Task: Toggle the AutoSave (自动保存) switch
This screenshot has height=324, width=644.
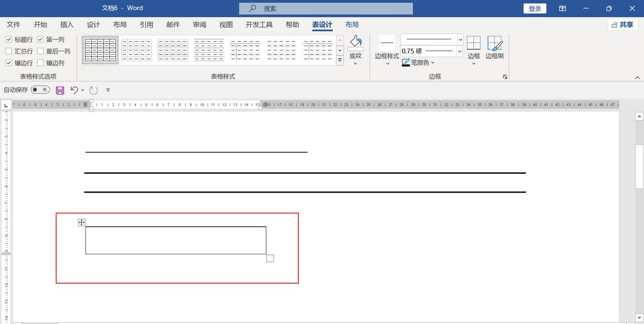Action: click(x=40, y=90)
